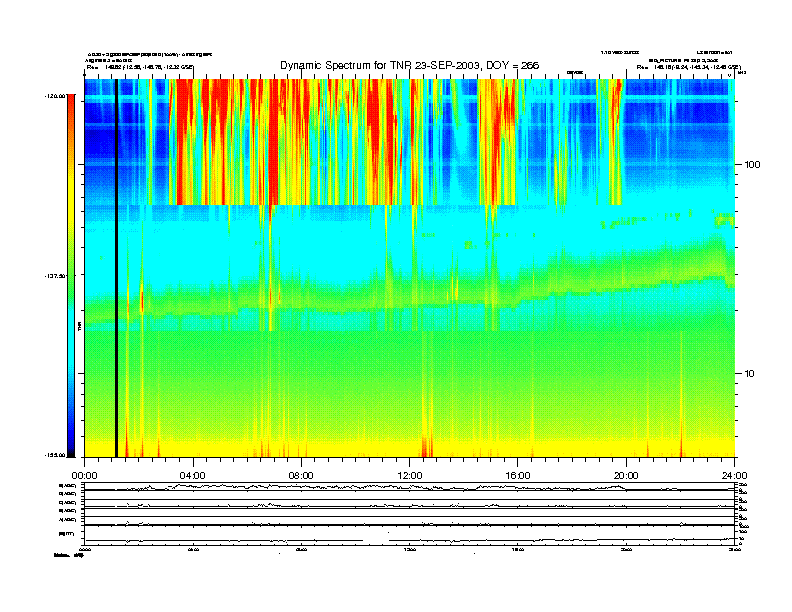Click the '-120.00' color scale label

point(56,95)
